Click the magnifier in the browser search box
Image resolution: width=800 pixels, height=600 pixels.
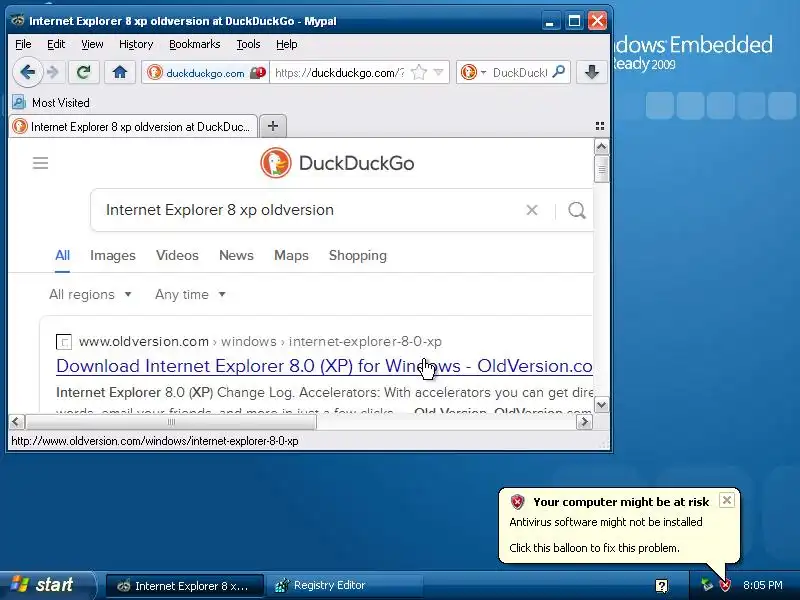point(559,72)
